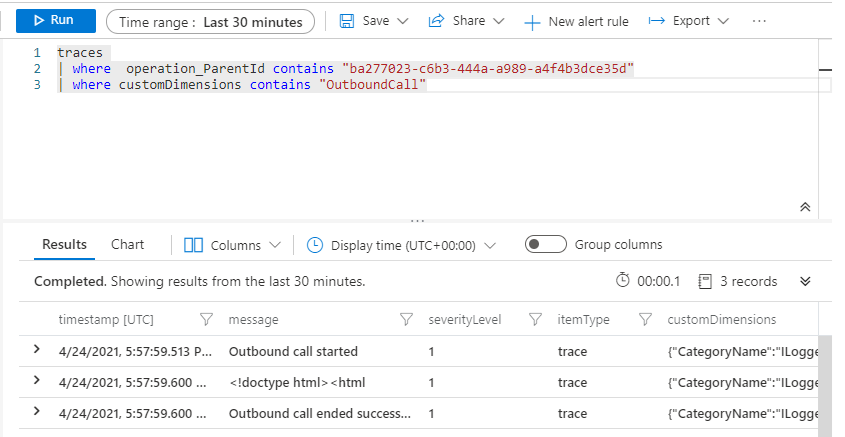Open the Time range selector
This screenshot has height=437, width=845.
click(210, 21)
